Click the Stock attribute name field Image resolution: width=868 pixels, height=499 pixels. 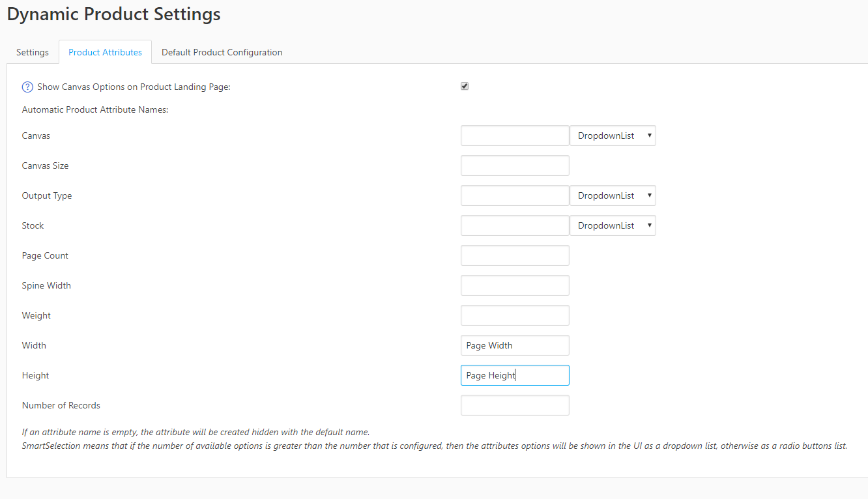click(x=515, y=225)
